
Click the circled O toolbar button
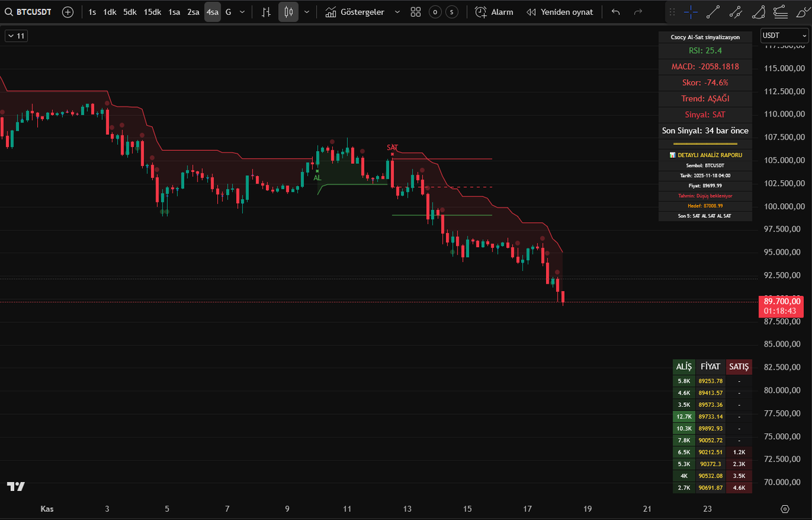[x=434, y=12]
